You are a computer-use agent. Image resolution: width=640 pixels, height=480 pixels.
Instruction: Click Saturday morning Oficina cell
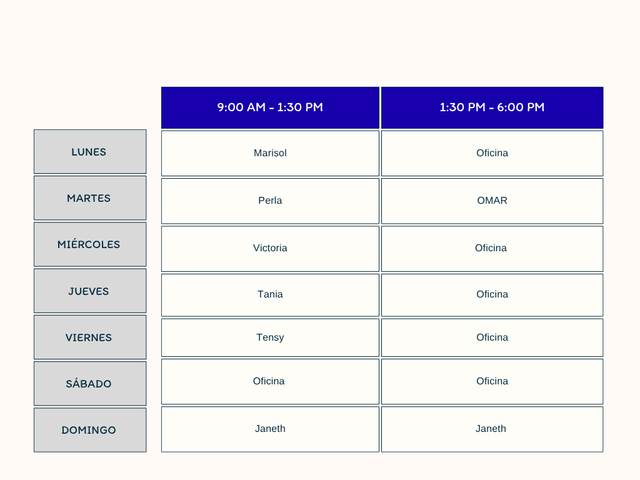click(270, 382)
